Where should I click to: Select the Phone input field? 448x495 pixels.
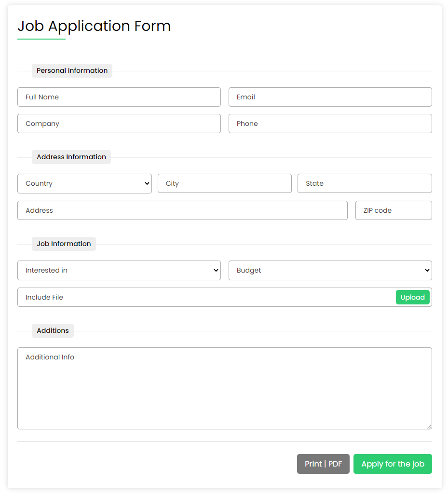pyautogui.click(x=330, y=124)
